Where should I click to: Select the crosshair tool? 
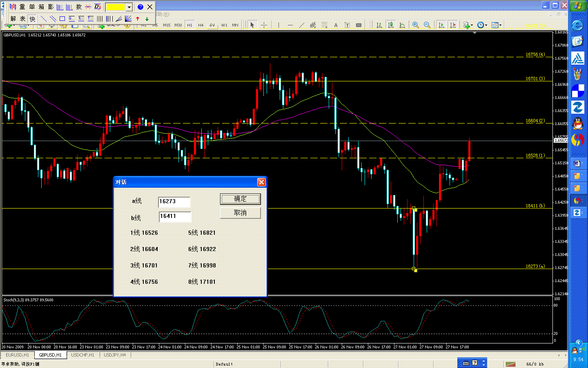coord(264,25)
